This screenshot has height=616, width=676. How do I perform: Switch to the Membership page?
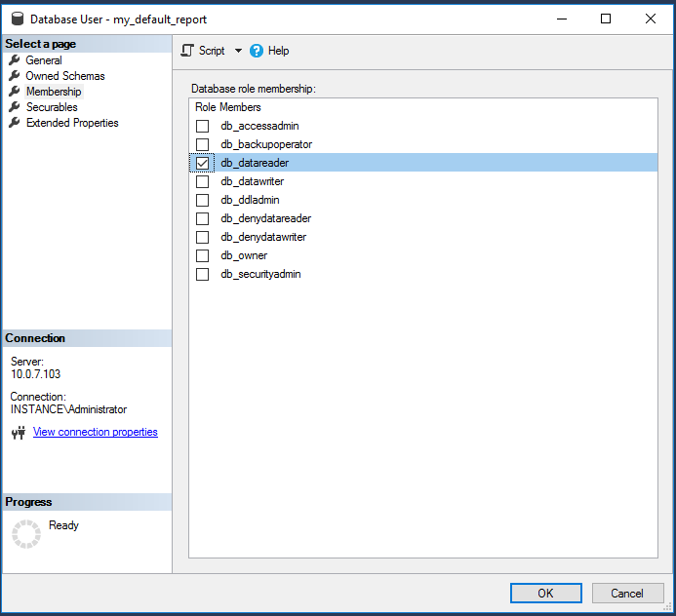(x=54, y=92)
